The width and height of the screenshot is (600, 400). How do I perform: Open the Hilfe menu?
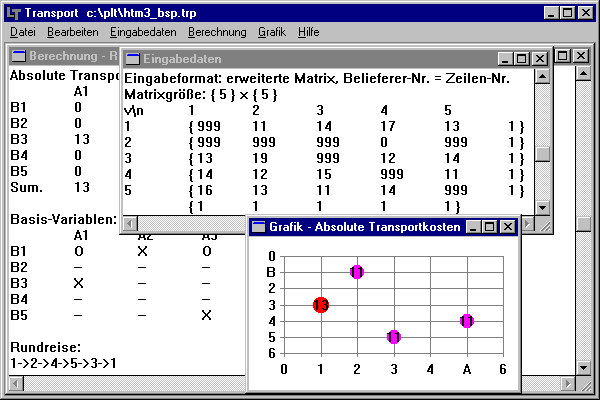pyautogui.click(x=309, y=33)
